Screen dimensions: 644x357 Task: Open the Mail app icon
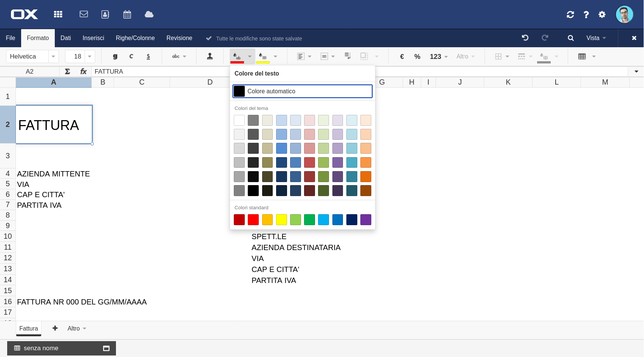point(84,14)
